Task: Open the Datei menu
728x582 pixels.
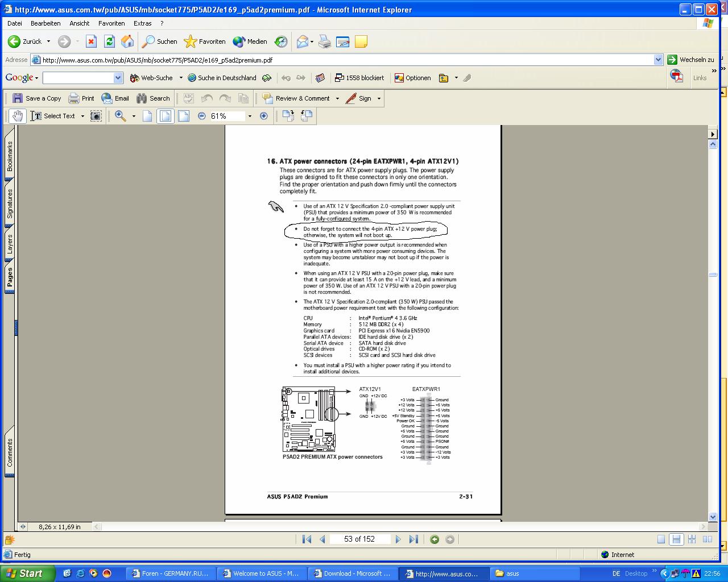Action: (x=15, y=23)
